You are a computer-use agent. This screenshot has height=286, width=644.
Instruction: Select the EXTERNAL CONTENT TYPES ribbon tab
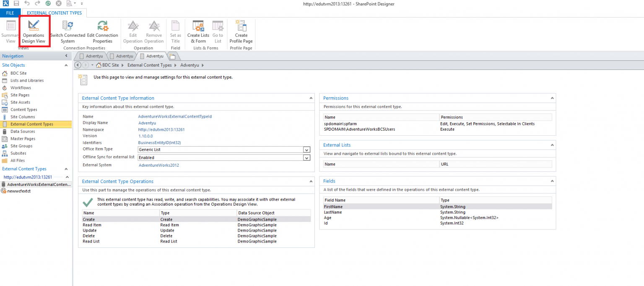(54, 13)
